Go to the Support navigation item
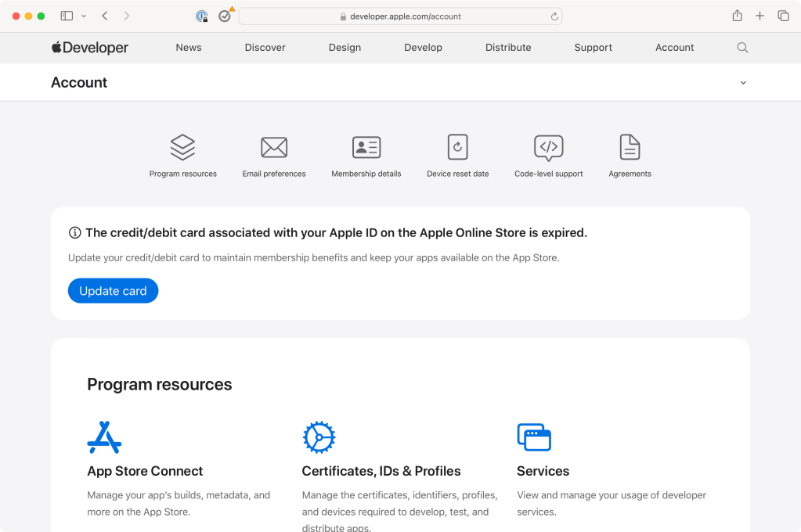The image size is (801, 532). pyautogui.click(x=593, y=48)
